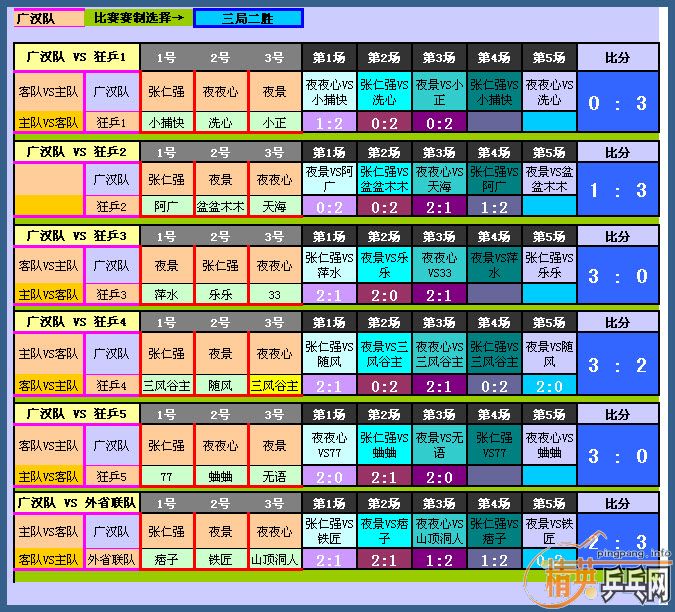The height and width of the screenshot is (612, 675).
Task: Select the 夜夜心VS山顶洞人 match cell
Action: pyautogui.click(x=439, y=531)
